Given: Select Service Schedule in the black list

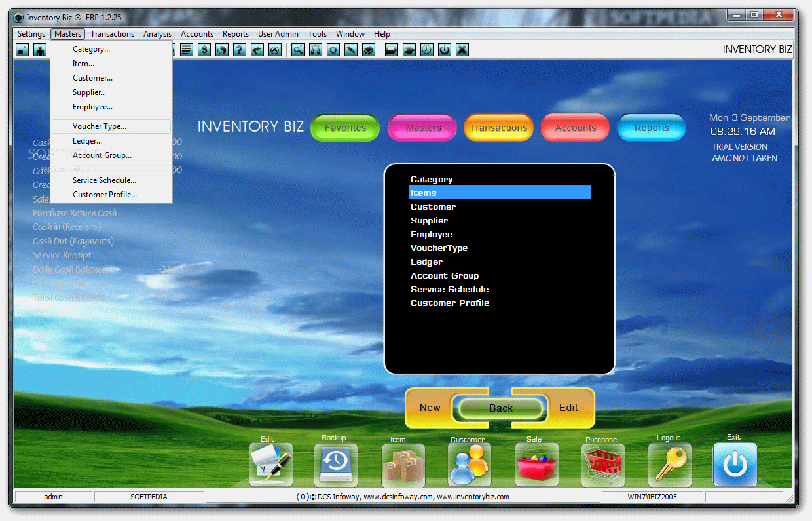Looking at the screenshot, I should (x=449, y=289).
